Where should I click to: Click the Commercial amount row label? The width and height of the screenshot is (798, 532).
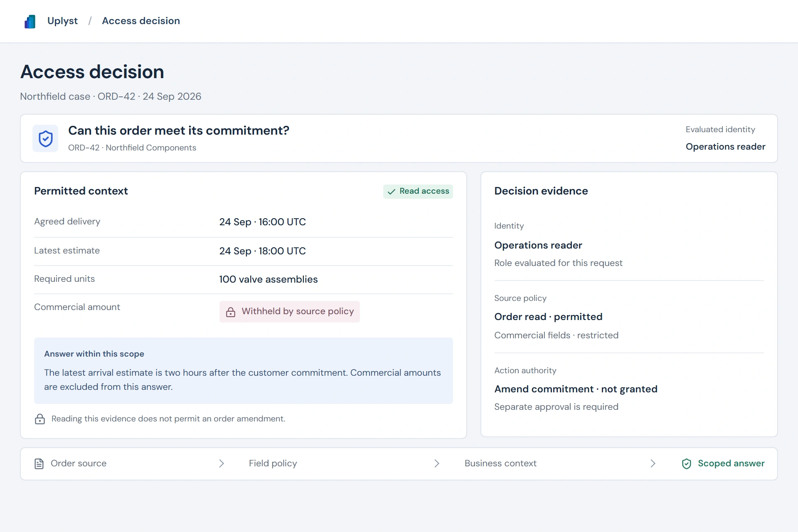pos(77,307)
